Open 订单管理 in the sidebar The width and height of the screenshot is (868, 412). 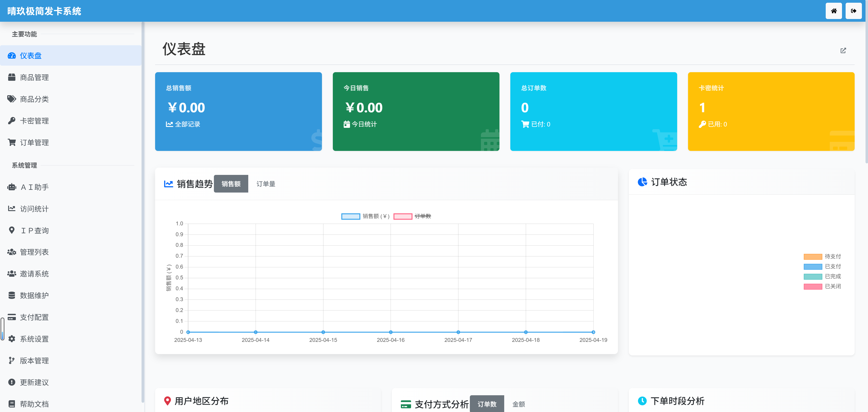click(x=34, y=143)
